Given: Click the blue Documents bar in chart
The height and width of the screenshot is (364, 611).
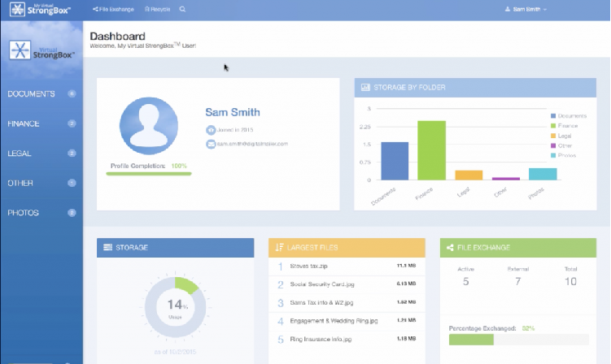Looking at the screenshot, I should click(395, 161).
